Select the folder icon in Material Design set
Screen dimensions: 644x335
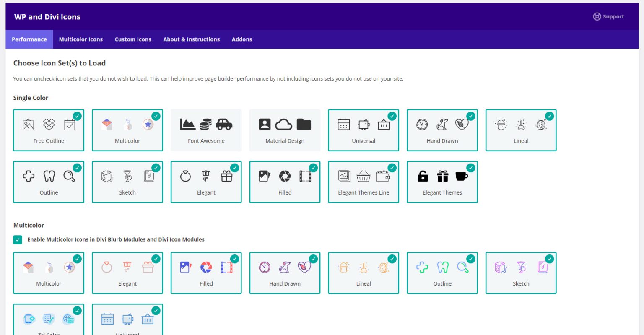(x=304, y=124)
